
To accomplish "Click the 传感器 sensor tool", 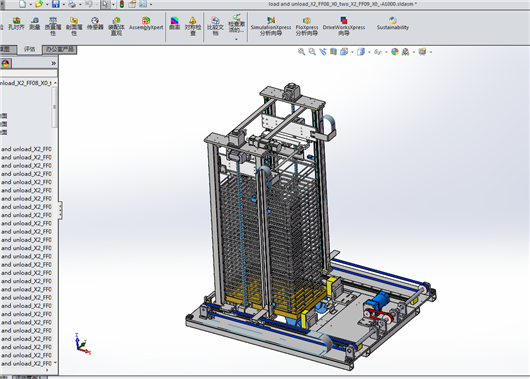I will pyautogui.click(x=95, y=24).
